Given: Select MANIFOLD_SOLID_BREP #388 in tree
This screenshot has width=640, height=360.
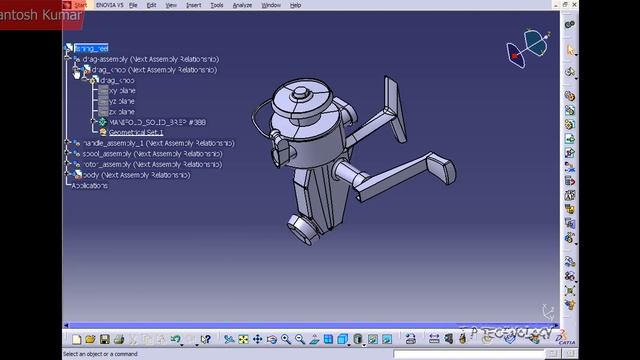Looking at the screenshot, I should click(x=157, y=122).
